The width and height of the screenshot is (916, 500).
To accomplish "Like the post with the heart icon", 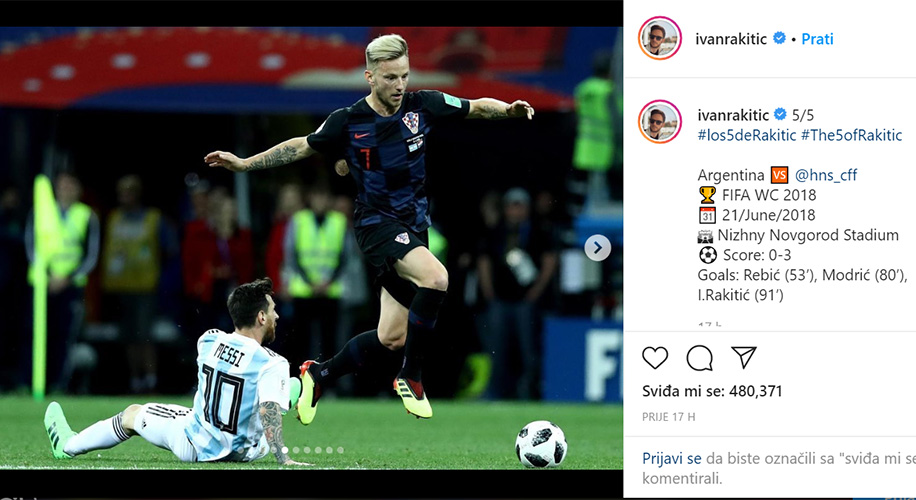I will pyautogui.click(x=655, y=358).
